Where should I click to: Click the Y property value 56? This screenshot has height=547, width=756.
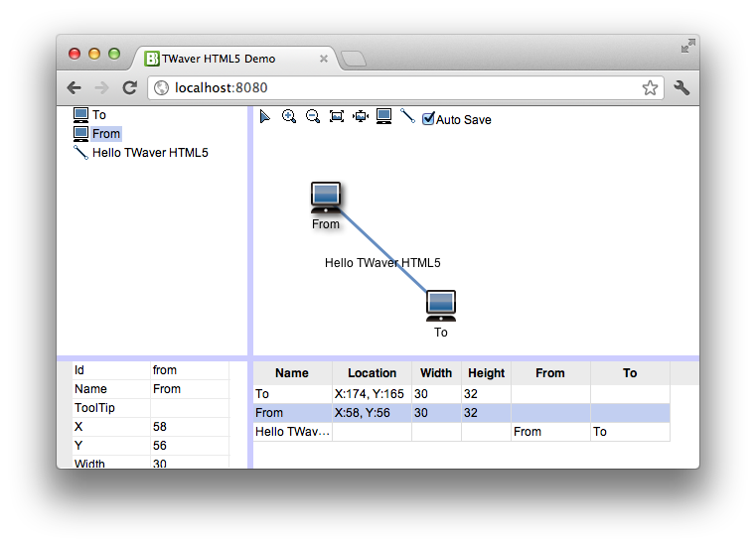(x=189, y=446)
